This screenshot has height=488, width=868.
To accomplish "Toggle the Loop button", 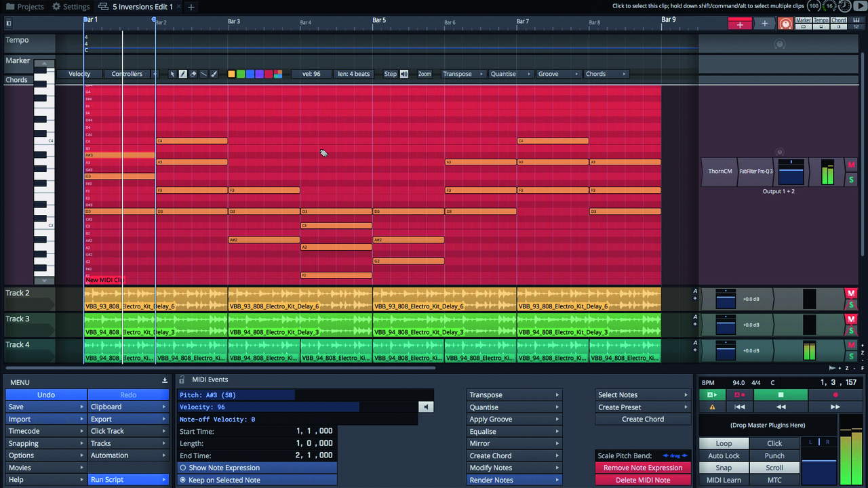I will tap(724, 443).
